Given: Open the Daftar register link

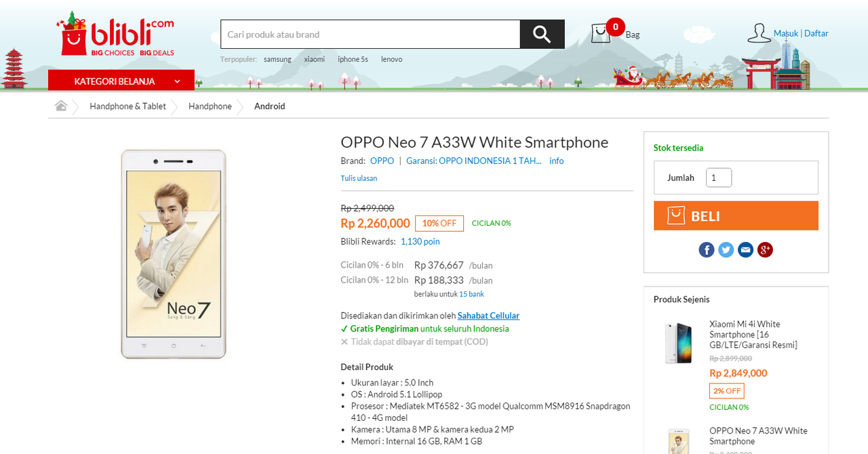Looking at the screenshot, I should click(x=816, y=33).
